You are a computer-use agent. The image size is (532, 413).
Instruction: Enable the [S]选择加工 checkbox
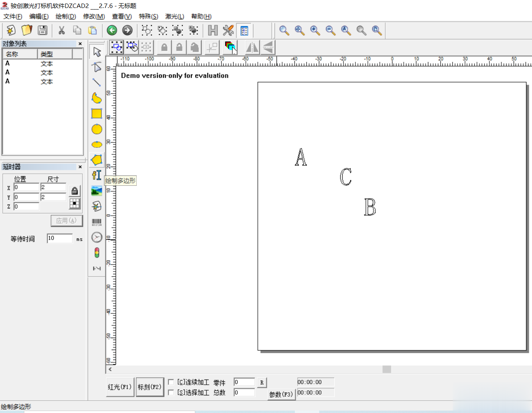coord(171,393)
